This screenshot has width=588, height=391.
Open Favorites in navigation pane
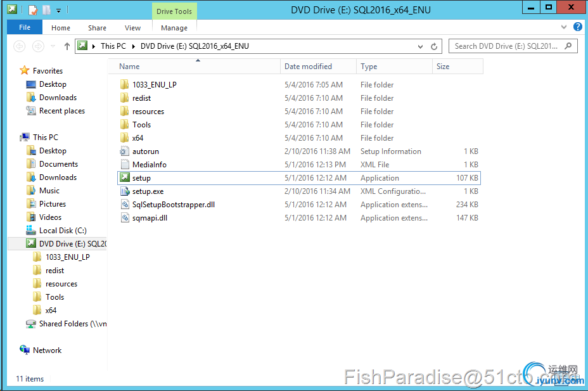pos(48,70)
